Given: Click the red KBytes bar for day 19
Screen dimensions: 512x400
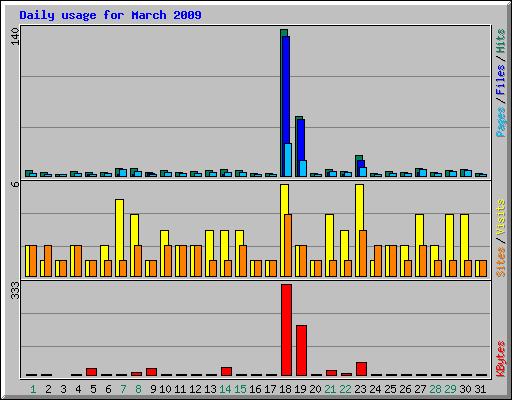Looking at the screenshot, I should 301,351.
